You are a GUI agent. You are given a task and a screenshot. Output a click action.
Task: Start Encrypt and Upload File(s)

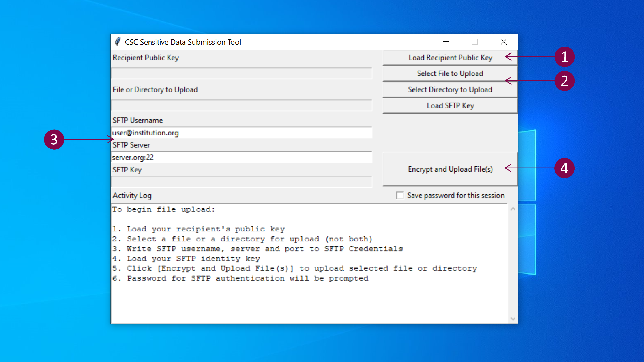coord(450,169)
